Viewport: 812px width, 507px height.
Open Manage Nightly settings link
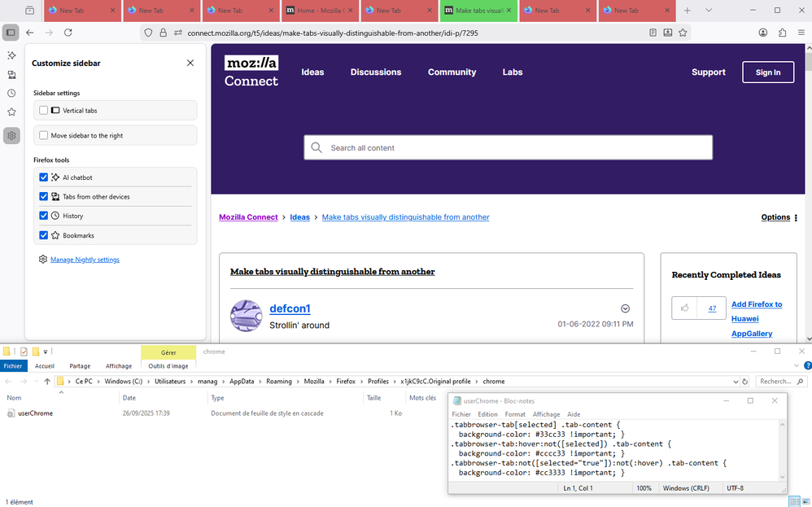click(85, 260)
